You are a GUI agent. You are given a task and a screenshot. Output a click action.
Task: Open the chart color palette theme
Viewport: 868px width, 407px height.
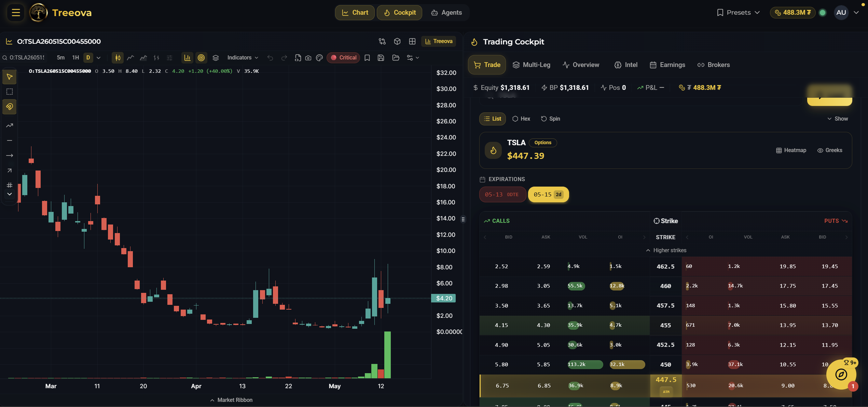tap(319, 58)
